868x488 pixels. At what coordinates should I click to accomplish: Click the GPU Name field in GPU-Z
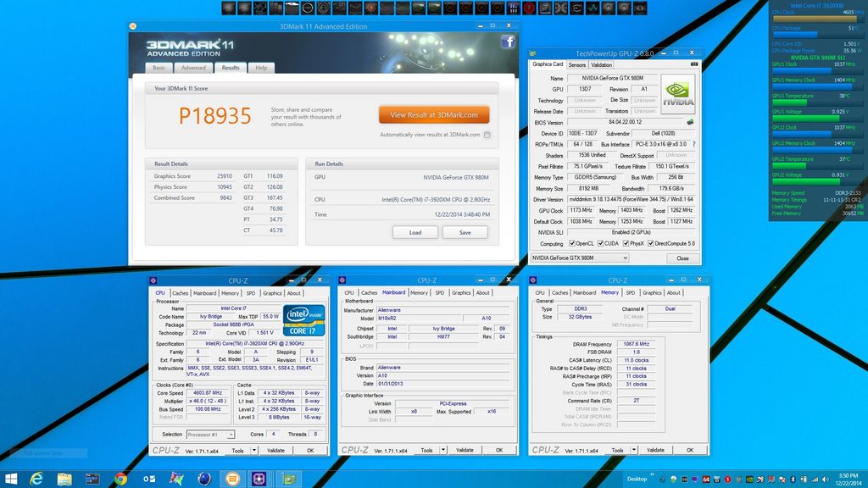pos(613,78)
